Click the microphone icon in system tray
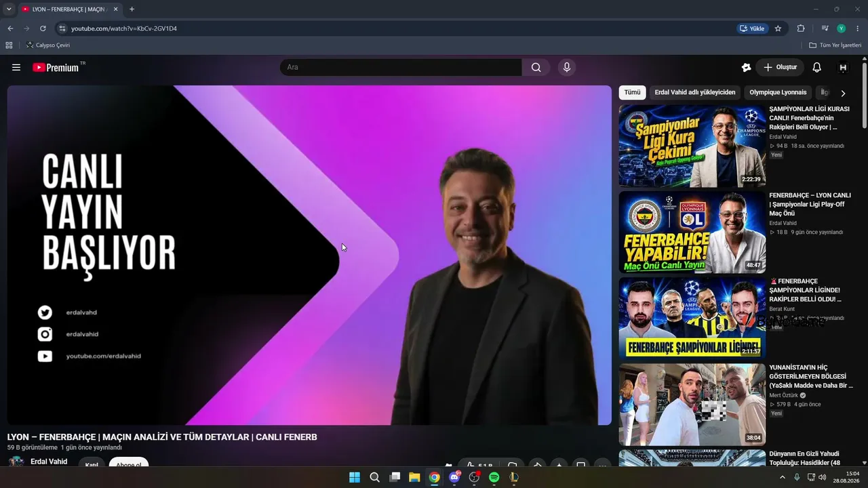868x488 pixels. (797, 477)
